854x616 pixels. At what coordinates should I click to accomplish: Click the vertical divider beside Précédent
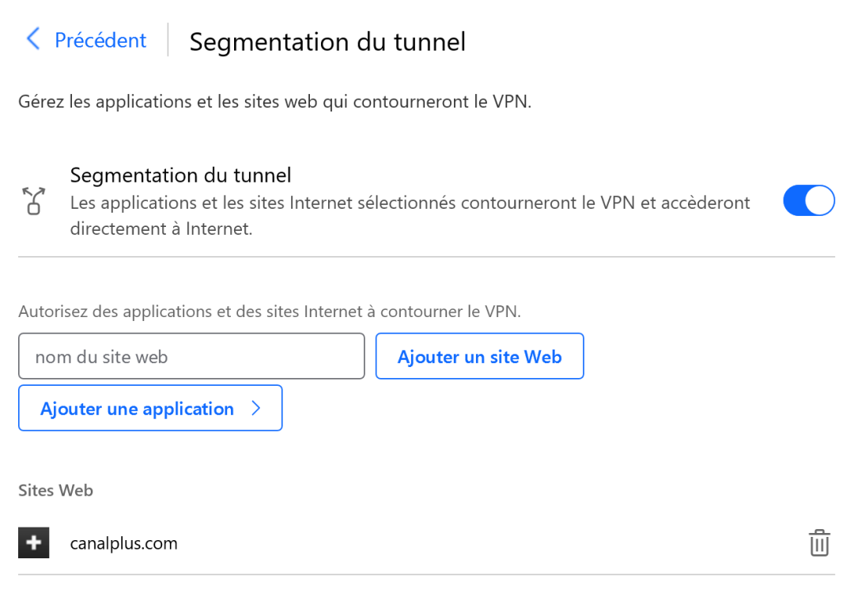click(x=168, y=40)
